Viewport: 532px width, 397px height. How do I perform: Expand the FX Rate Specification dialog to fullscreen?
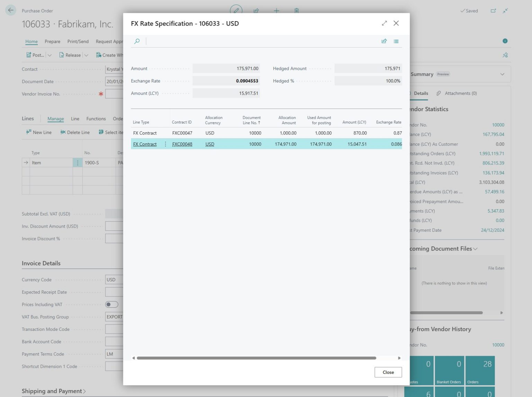384,23
